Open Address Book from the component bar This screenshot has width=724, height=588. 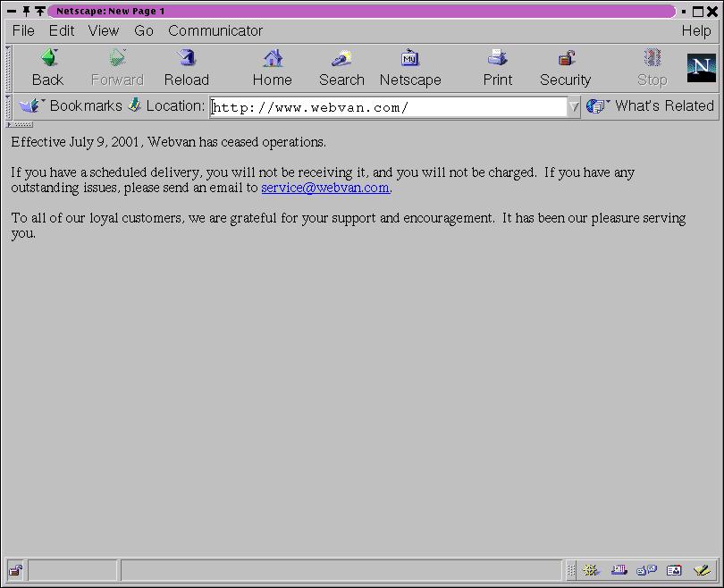(674, 571)
